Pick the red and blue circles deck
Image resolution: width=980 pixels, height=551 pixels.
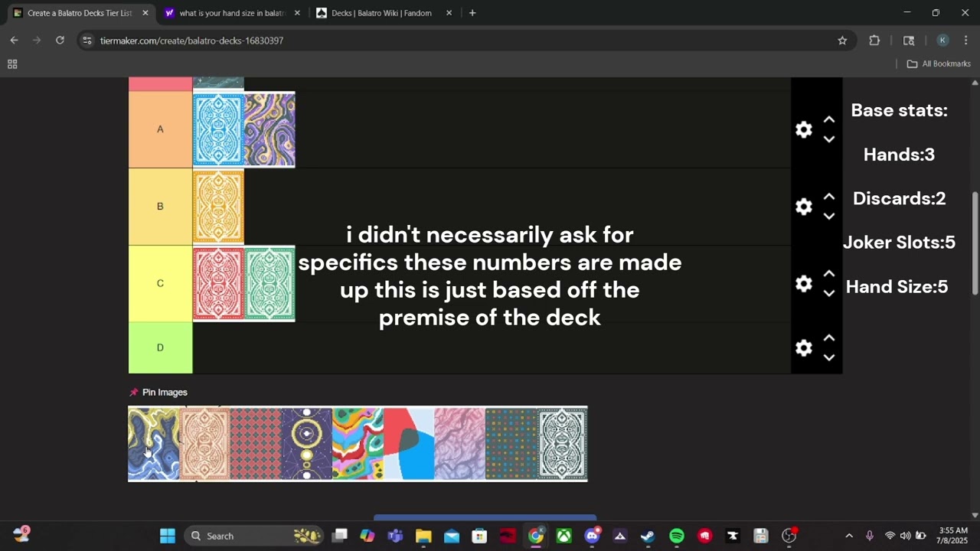[409, 444]
